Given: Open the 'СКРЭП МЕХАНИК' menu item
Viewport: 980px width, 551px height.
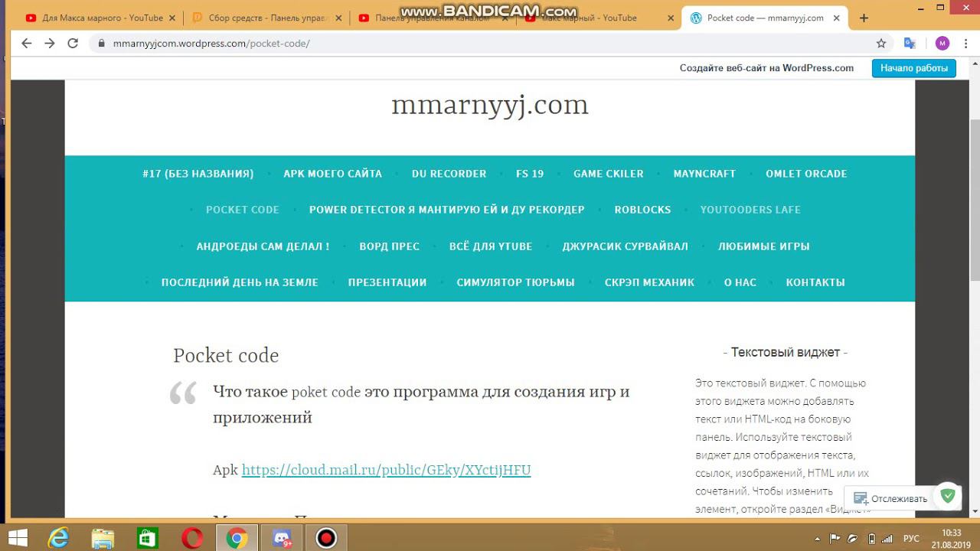Looking at the screenshot, I should coord(649,282).
